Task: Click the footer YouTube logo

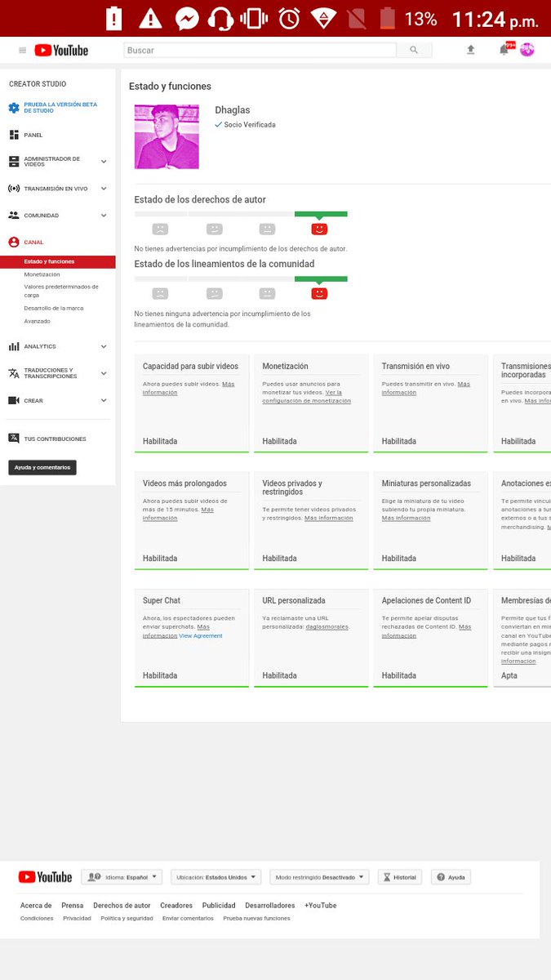Action: pyautogui.click(x=46, y=877)
